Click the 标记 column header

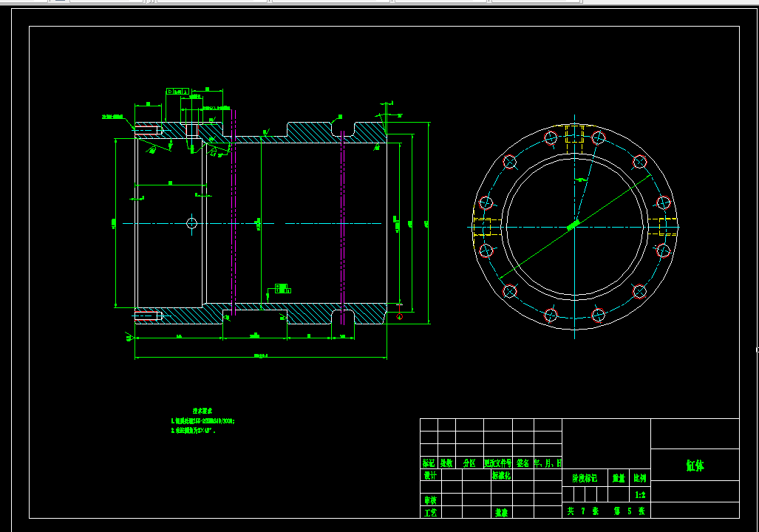(x=429, y=463)
